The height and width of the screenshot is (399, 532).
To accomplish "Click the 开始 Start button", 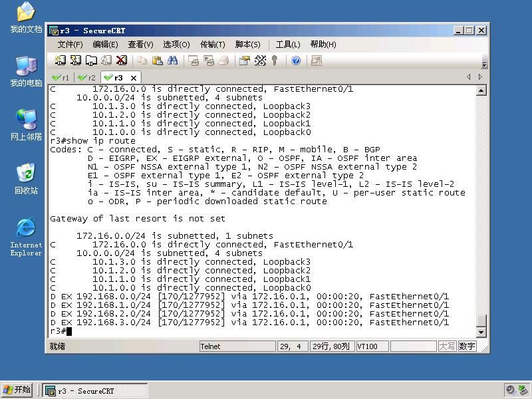I will 17,390.
